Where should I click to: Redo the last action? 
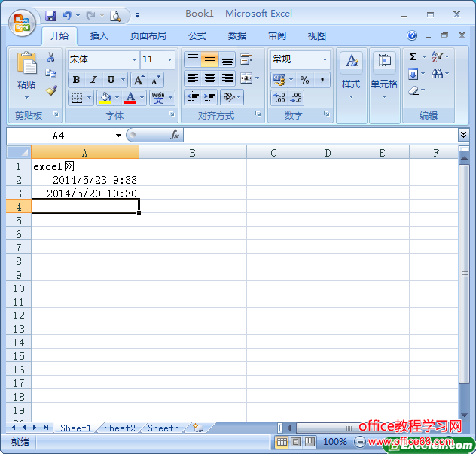pos(90,15)
